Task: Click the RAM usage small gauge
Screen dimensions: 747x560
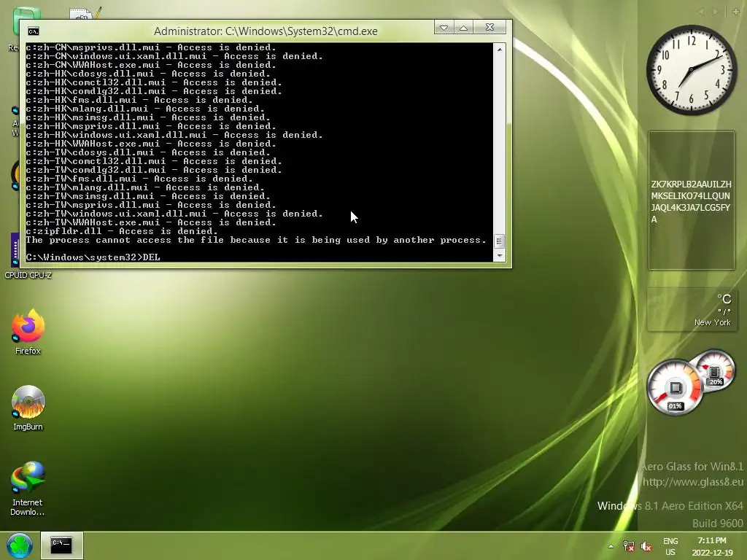Action: [714, 370]
